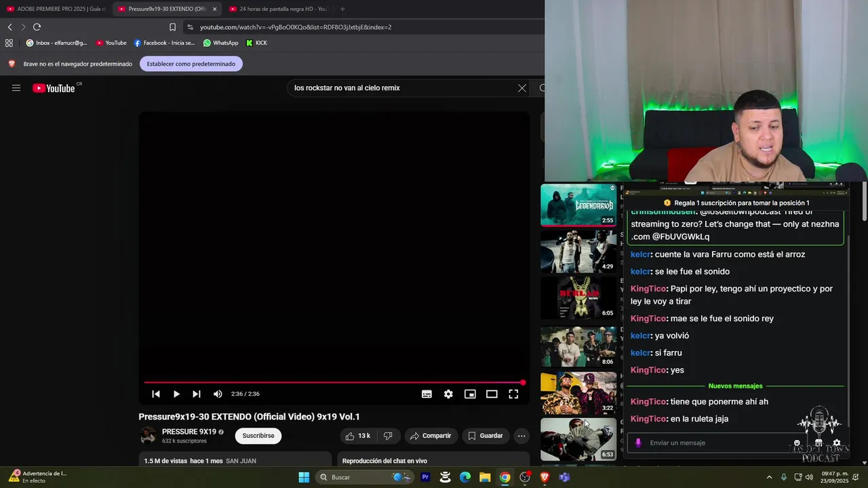Image resolution: width=868 pixels, height=488 pixels.
Task: Click Regala 1 suscripción banner
Action: pyautogui.click(x=736, y=203)
